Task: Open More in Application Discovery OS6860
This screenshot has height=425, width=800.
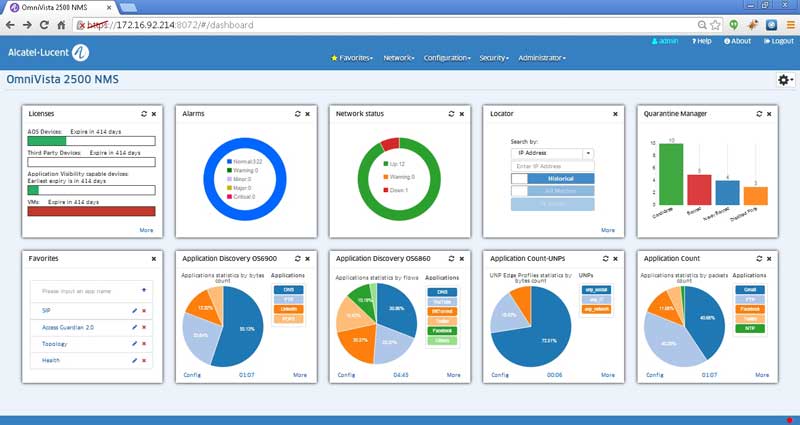Action: click(x=454, y=375)
